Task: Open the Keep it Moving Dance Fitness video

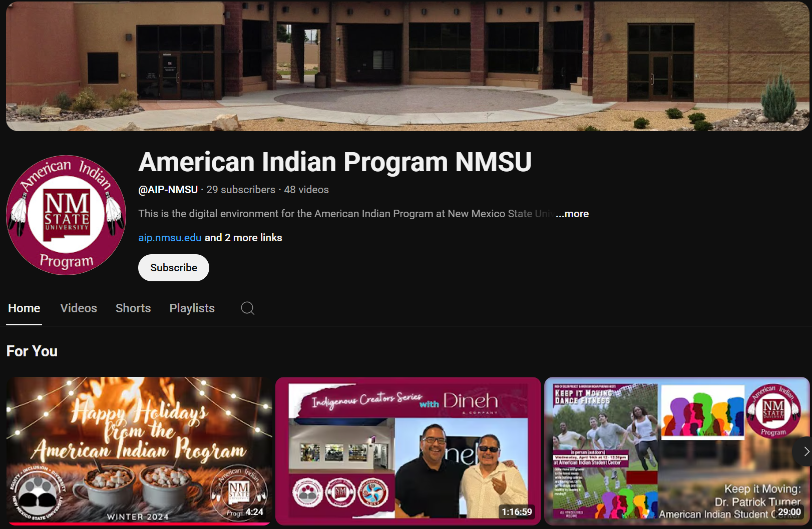Action: [x=676, y=450]
